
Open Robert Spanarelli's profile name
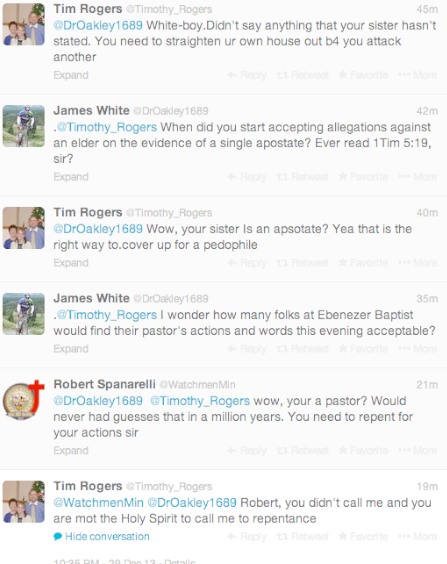tap(105, 385)
